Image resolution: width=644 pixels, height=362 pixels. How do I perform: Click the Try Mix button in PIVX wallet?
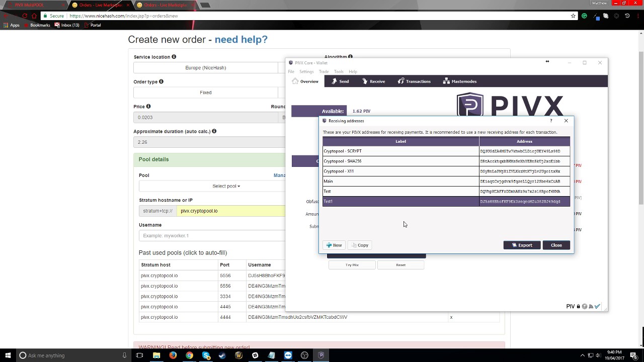click(x=352, y=265)
